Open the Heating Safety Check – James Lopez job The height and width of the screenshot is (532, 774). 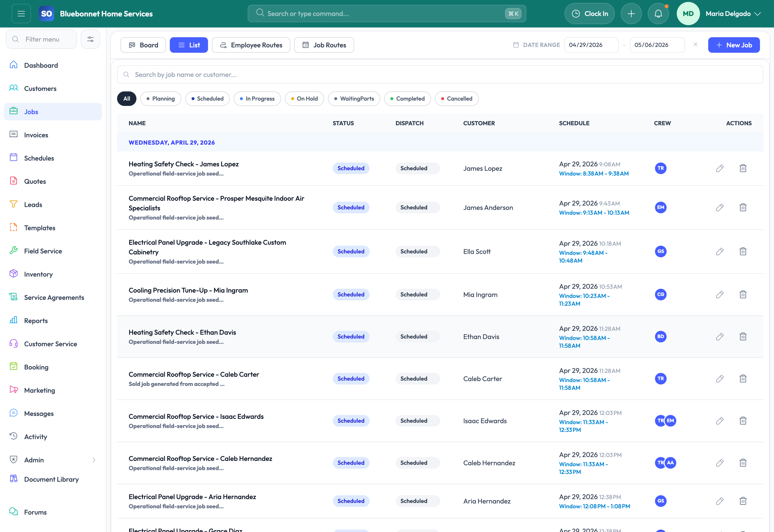[x=183, y=164]
